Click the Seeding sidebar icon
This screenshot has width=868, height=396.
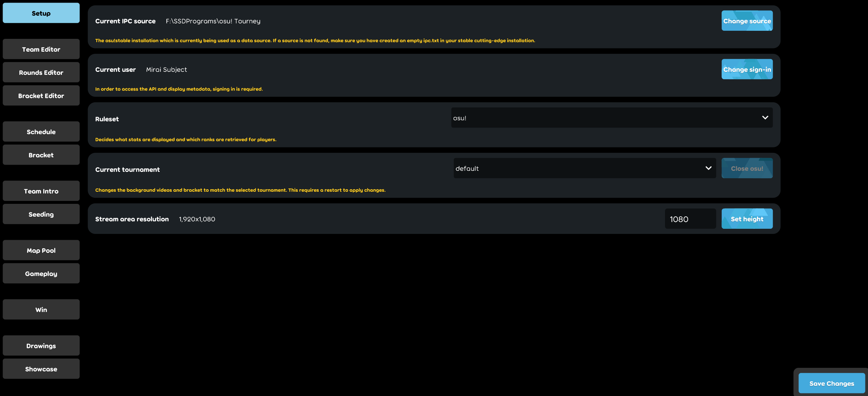(x=41, y=214)
